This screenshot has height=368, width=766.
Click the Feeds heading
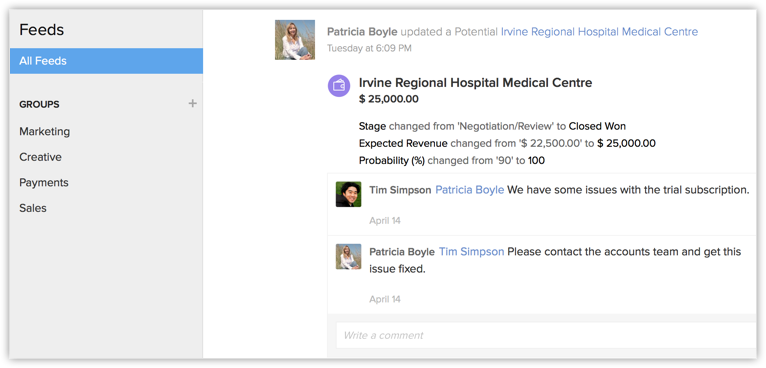point(42,30)
